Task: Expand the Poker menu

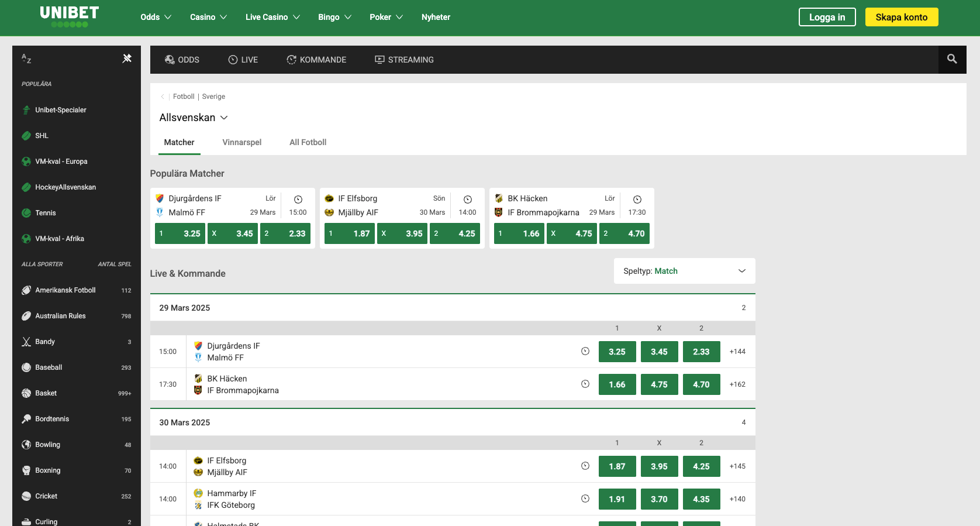Action: coord(386,17)
